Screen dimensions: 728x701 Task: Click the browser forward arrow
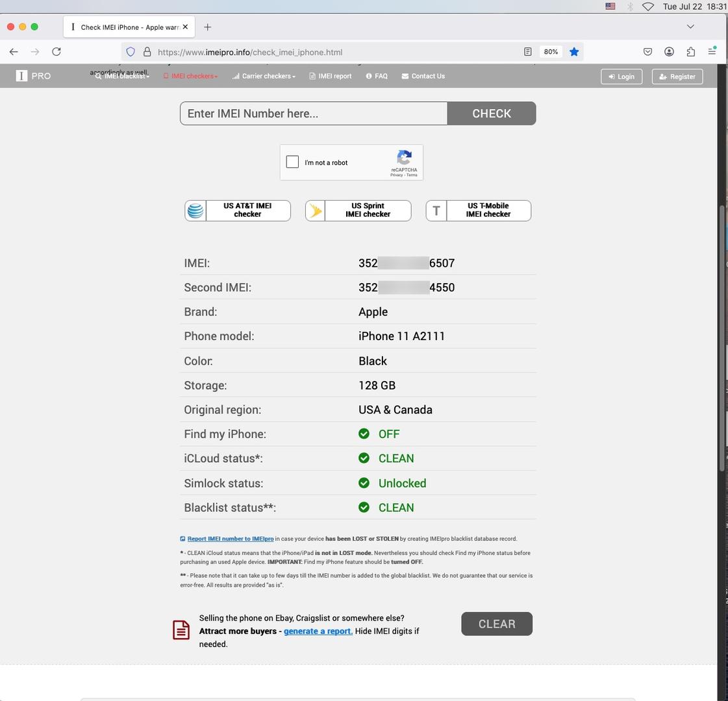(x=35, y=52)
